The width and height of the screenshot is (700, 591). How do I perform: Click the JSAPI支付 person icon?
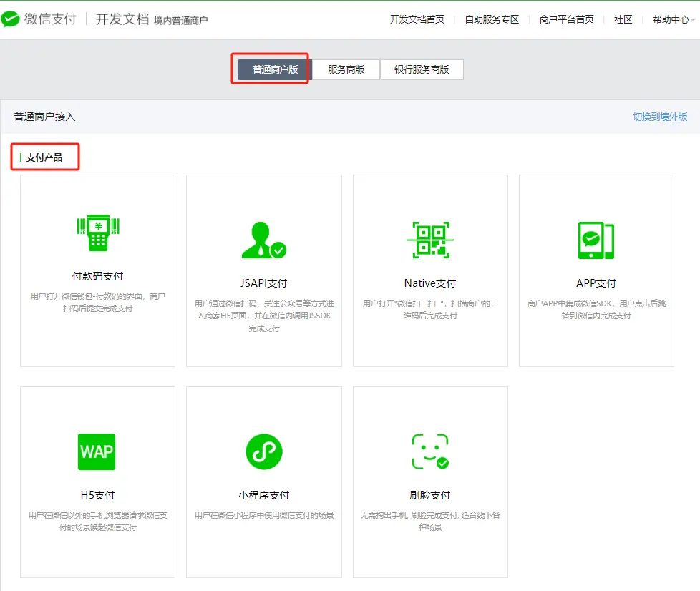coord(263,241)
